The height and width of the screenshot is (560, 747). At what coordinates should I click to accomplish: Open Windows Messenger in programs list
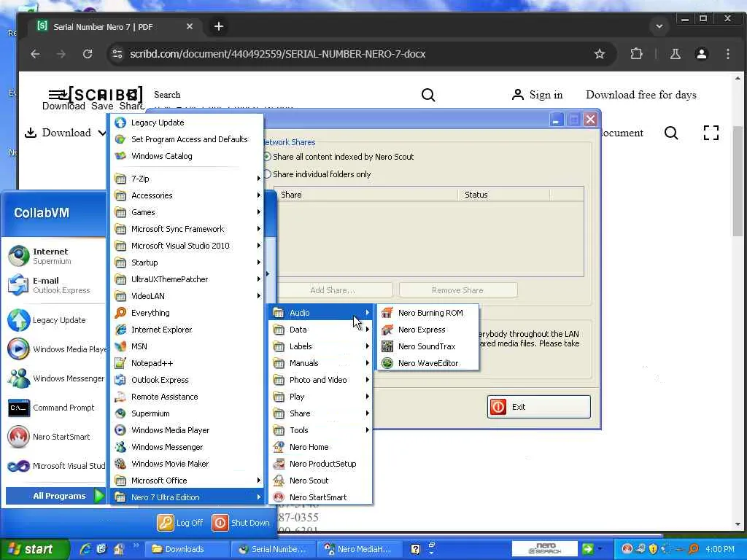187,447
